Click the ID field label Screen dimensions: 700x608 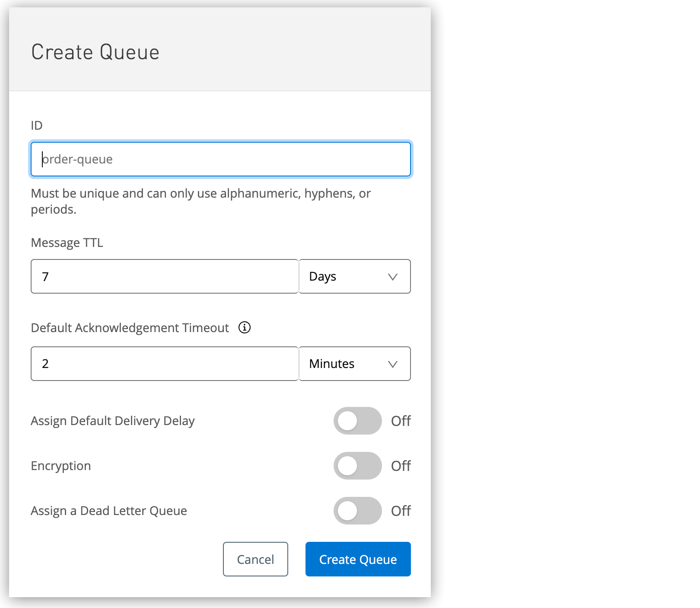37,125
